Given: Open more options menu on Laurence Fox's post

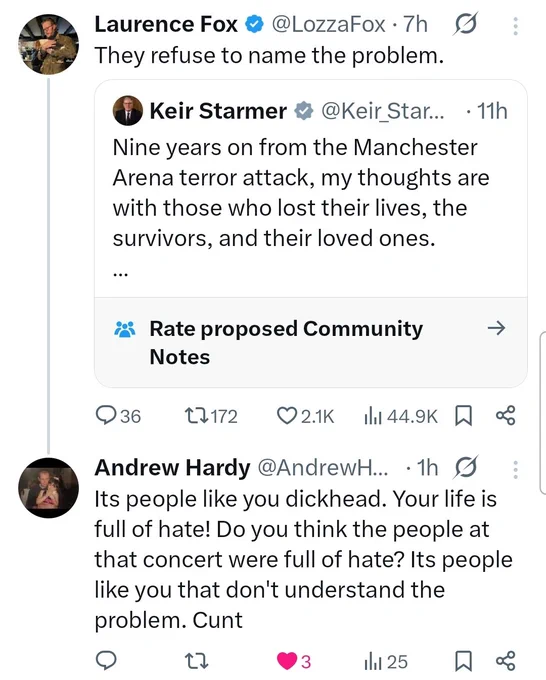Looking at the screenshot, I should click(515, 26).
